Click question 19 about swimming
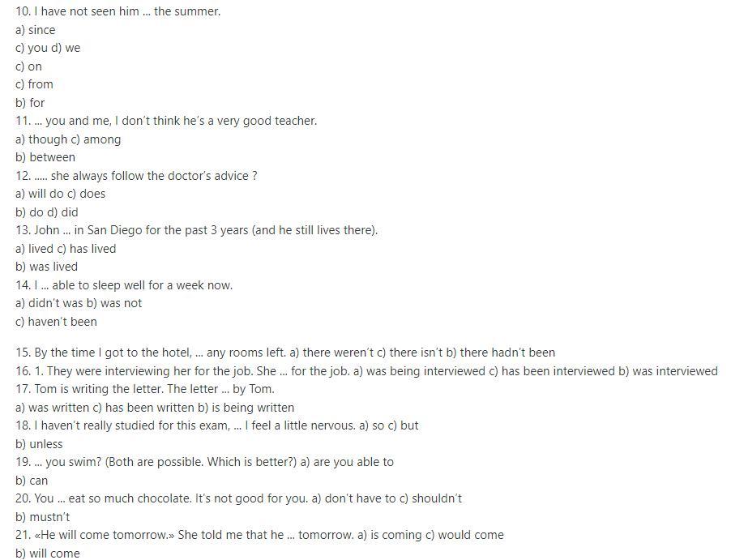 tap(204, 462)
